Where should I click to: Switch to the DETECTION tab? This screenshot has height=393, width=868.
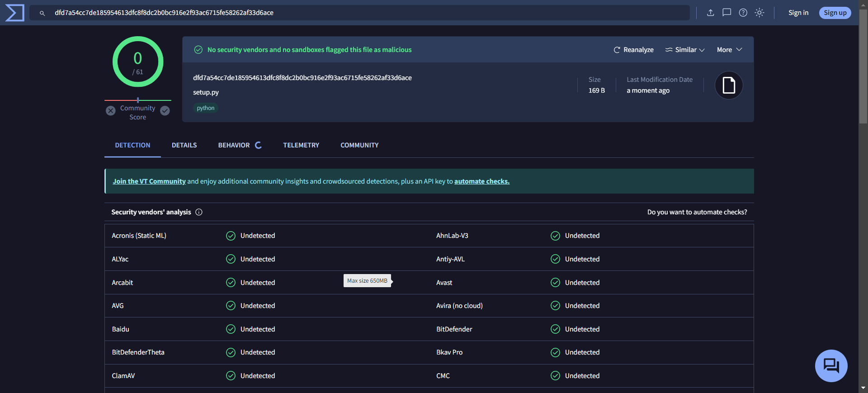132,145
